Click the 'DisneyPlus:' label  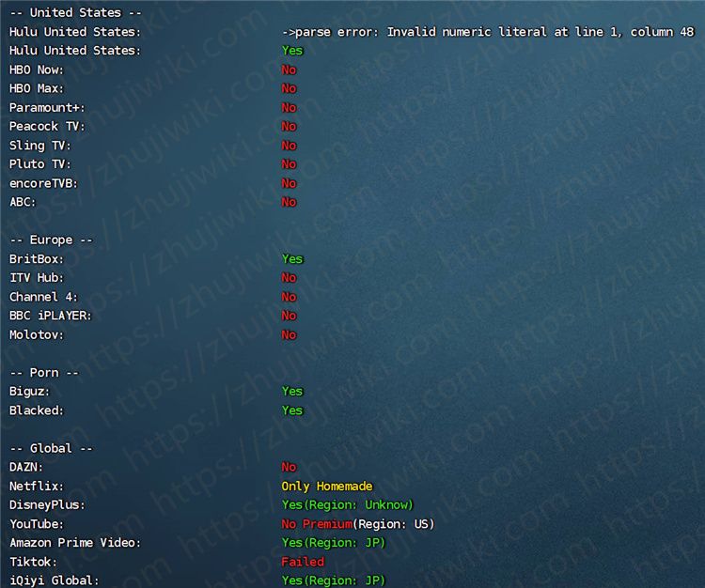[x=47, y=505]
